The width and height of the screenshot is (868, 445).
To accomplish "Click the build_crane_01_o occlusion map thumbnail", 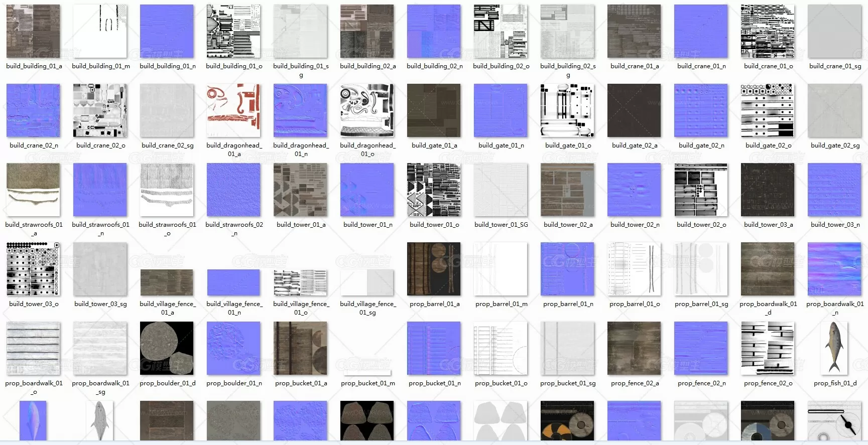I will coord(768,31).
